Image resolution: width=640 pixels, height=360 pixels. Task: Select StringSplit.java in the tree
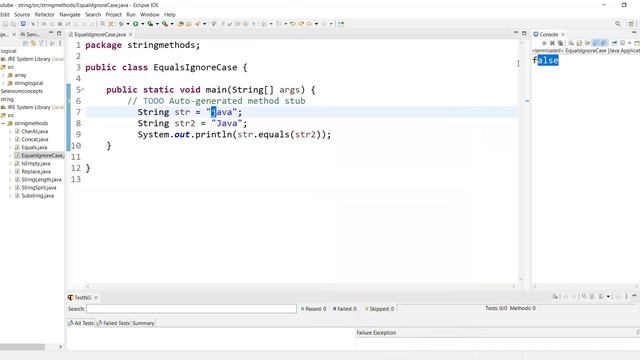pos(39,188)
